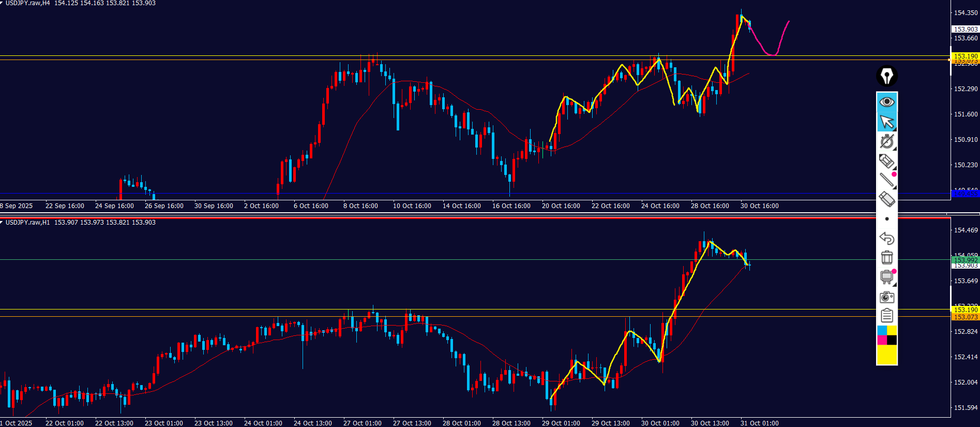Choose the straight line drawing tool
The image size is (980, 427).
tap(886, 180)
